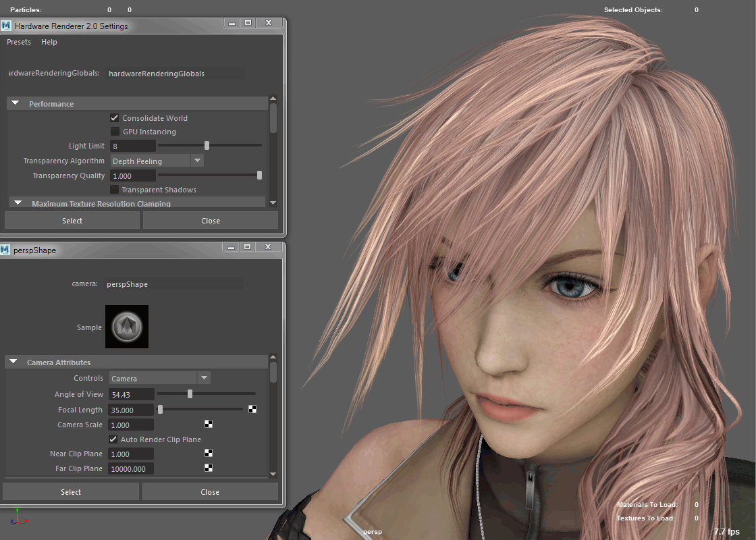Minimize the Hardware Renderer 2.0 Settings window
This screenshot has height=540, width=756.
click(x=232, y=23)
